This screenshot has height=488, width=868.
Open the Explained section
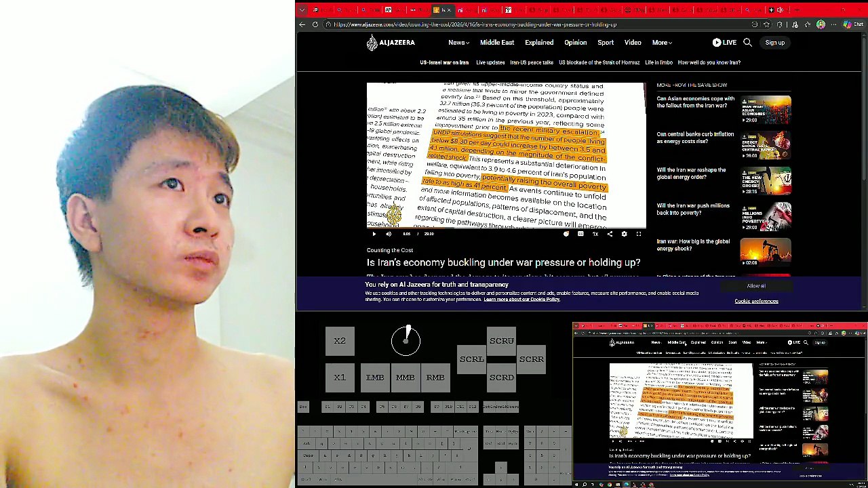pos(539,43)
